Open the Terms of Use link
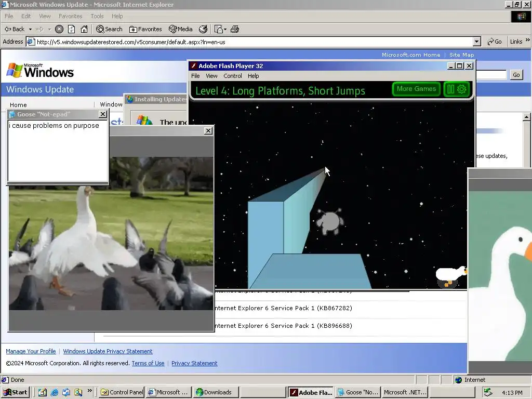This screenshot has height=399, width=532. click(148, 363)
